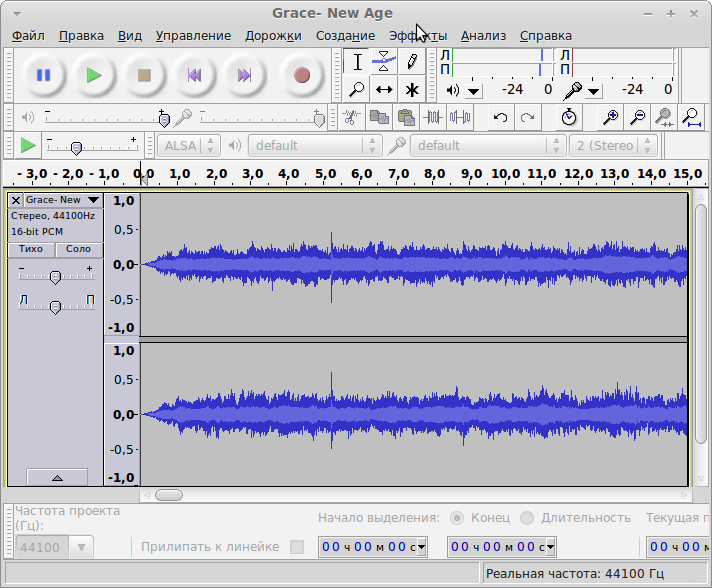Skip to start of track
Viewport: 712px width, 588px height.
(194, 75)
